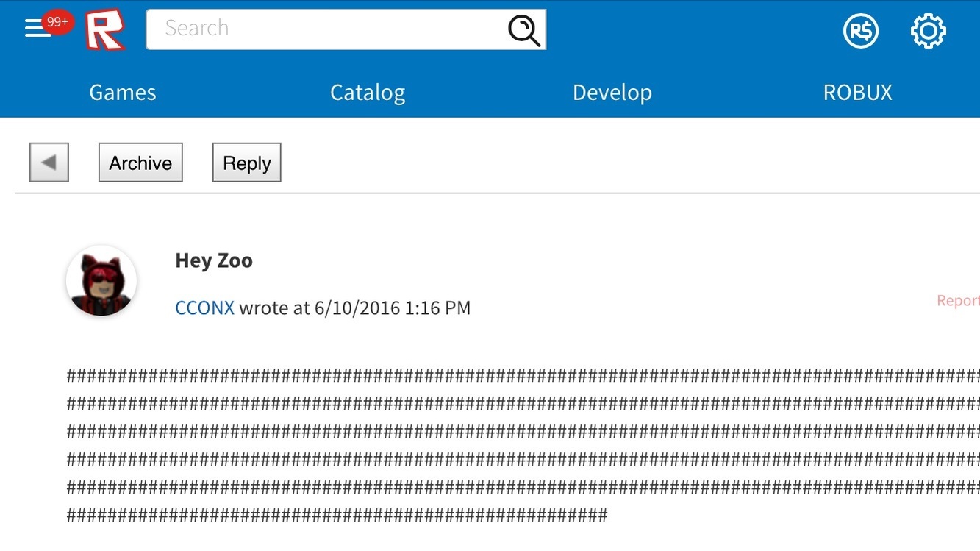
Task: Report this message
Action: (958, 300)
